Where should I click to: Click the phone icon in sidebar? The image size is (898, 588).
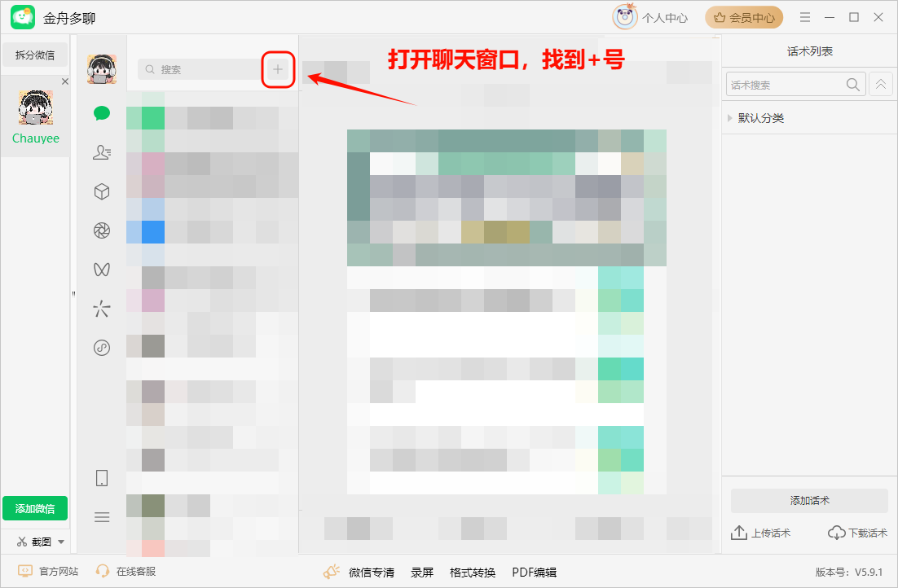coord(102,478)
